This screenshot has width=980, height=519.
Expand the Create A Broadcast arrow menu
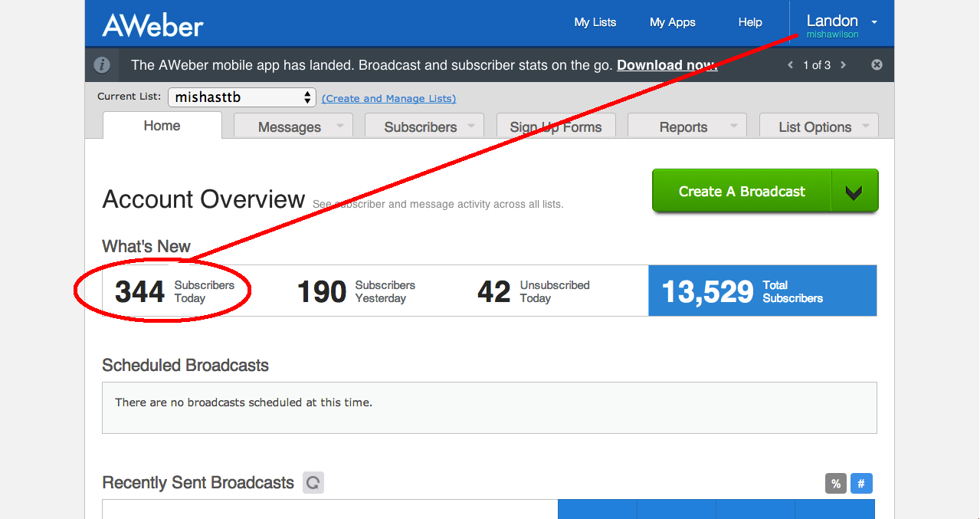(x=854, y=192)
